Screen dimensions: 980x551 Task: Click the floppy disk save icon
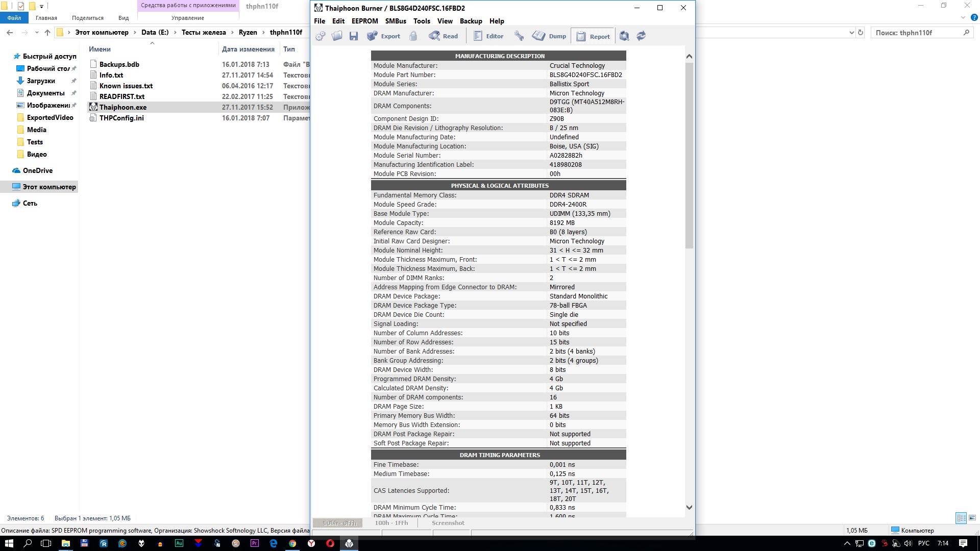click(x=354, y=36)
